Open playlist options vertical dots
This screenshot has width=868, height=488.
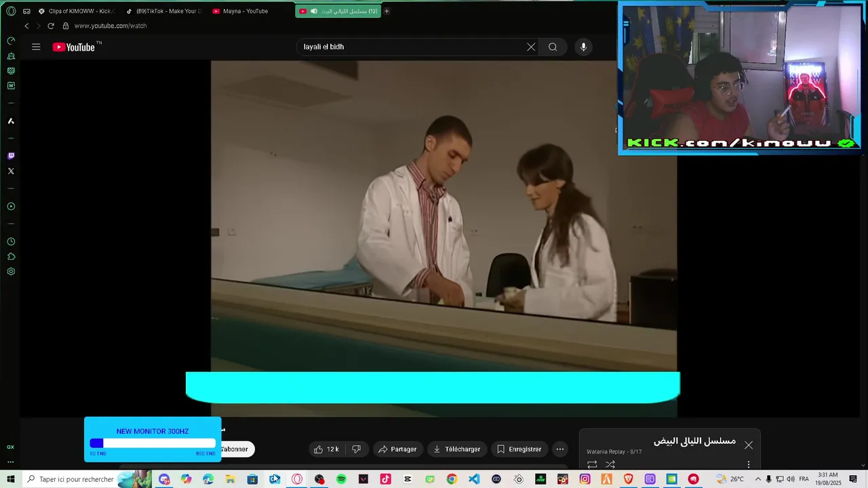(749, 464)
